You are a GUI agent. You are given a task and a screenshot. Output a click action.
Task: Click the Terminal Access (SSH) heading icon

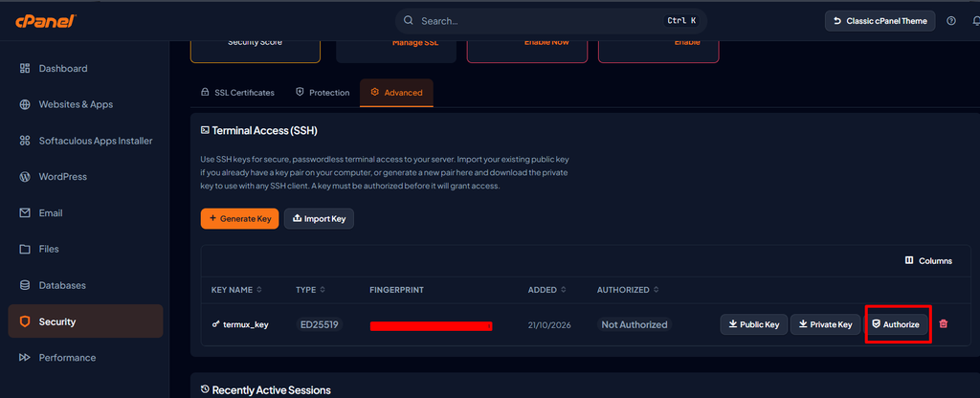(205, 130)
